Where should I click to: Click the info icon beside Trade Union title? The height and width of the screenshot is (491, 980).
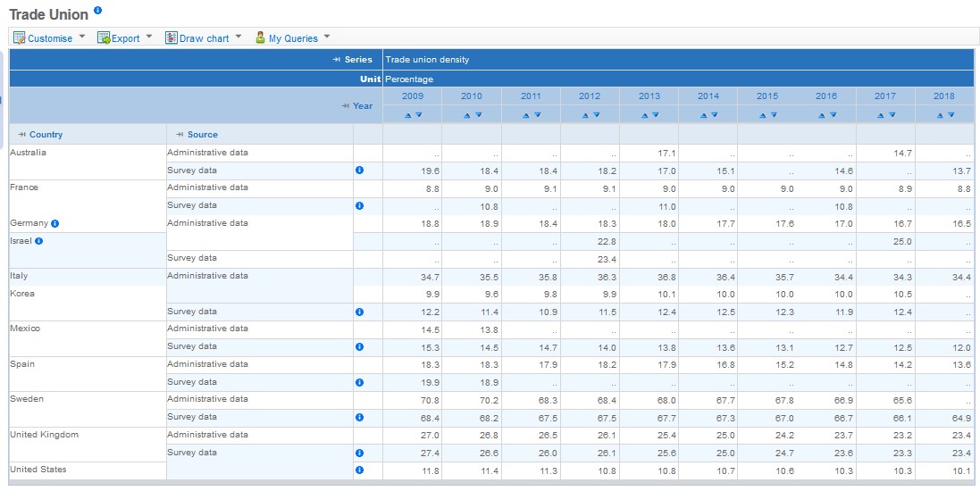(x=98, y=11)
